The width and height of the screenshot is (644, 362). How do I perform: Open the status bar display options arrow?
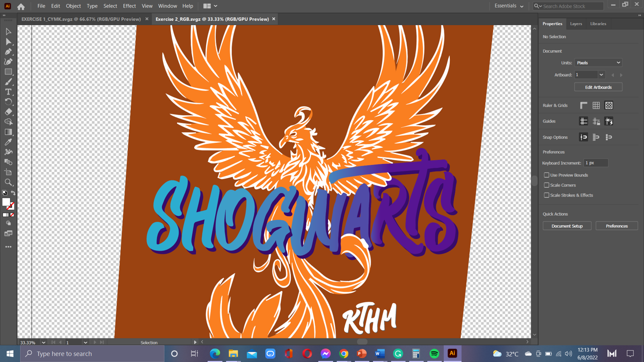pos(195,342)
